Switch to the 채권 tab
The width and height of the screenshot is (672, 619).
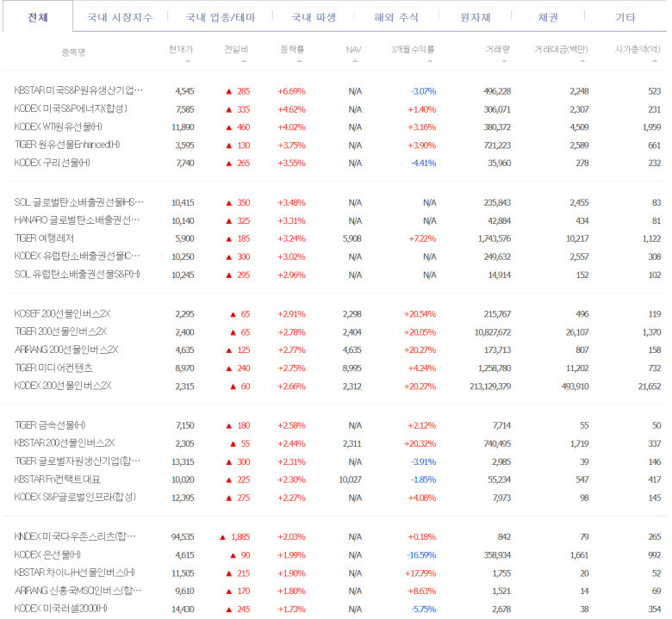tap(548, 17)
